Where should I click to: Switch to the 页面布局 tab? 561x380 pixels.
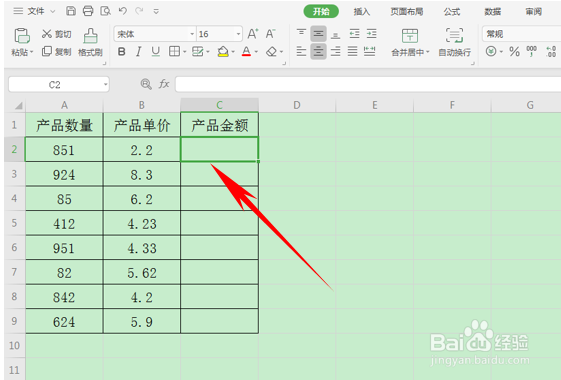pos(406,12)
